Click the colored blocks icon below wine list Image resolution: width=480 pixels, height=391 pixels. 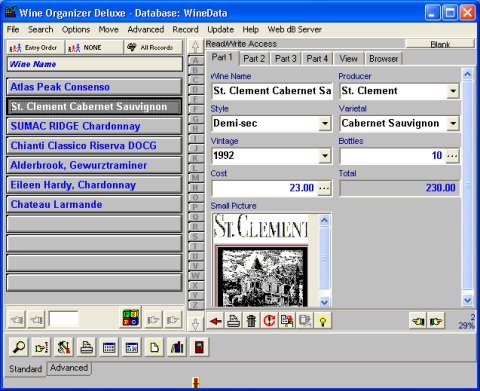pyautogui.click(x=131, y=317)
